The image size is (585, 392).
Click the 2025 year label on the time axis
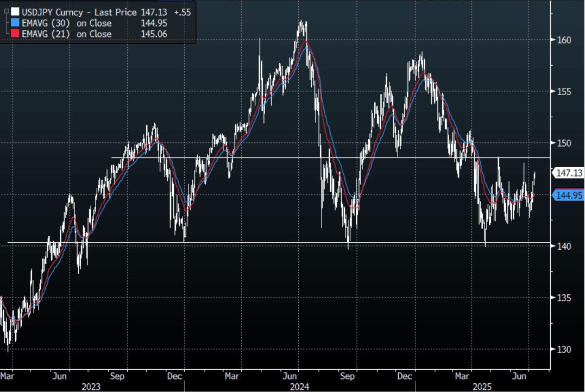coord(482,387)
